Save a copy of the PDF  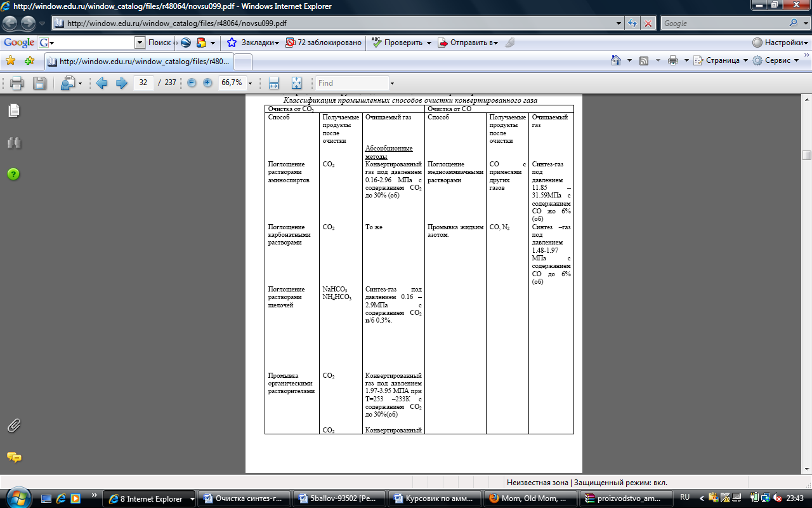(39, 83)
